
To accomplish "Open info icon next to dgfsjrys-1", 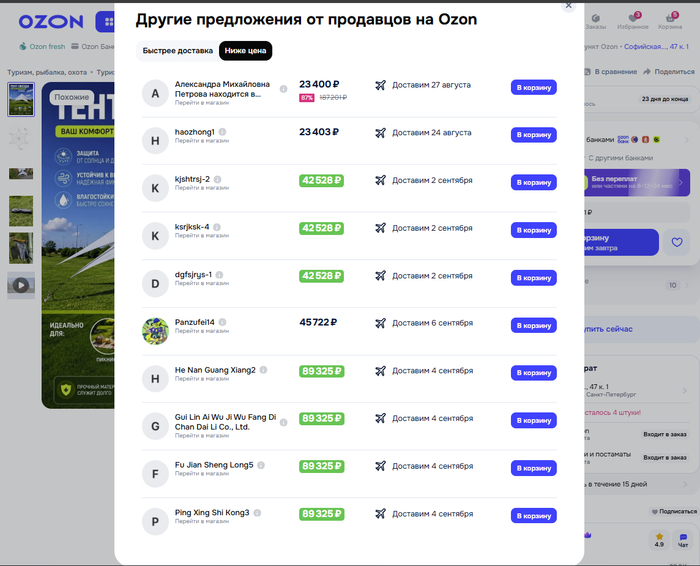I will click(219, 275).
